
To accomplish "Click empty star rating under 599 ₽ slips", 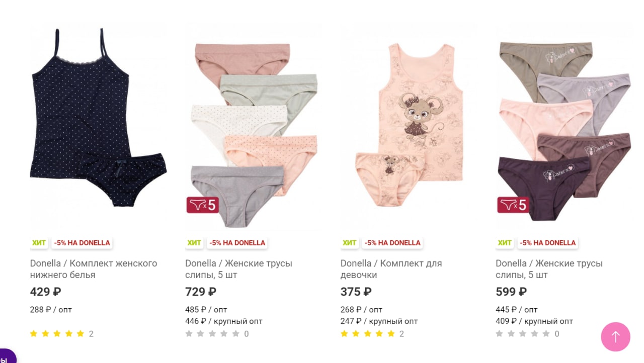I will pos(523,333).
